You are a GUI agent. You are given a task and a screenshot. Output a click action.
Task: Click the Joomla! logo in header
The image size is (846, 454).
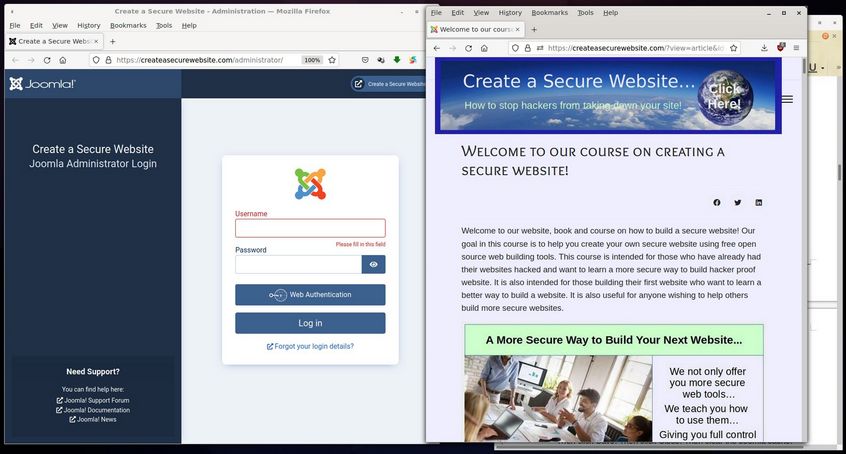[x=42, y=84]
